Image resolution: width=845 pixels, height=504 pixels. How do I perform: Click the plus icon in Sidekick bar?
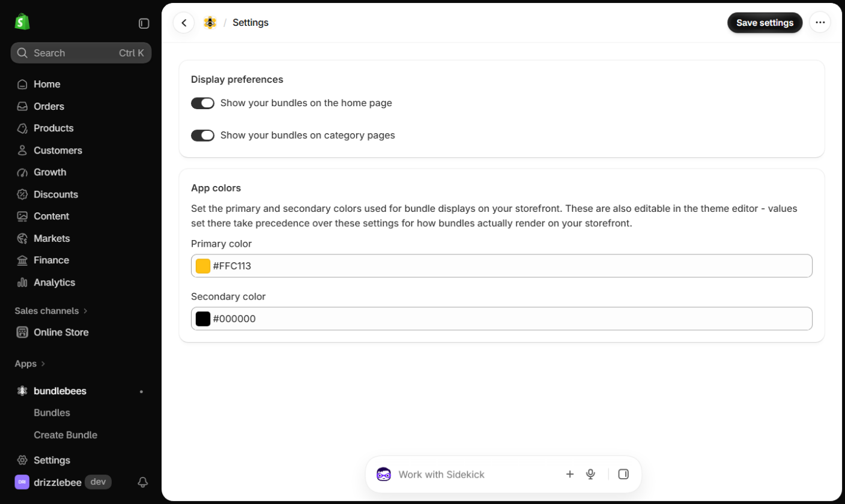coord(570,474)
